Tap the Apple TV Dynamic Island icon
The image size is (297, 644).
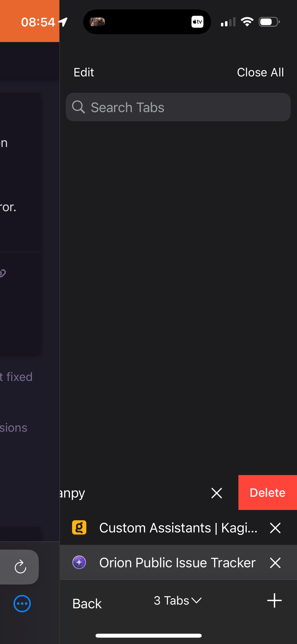197,22
